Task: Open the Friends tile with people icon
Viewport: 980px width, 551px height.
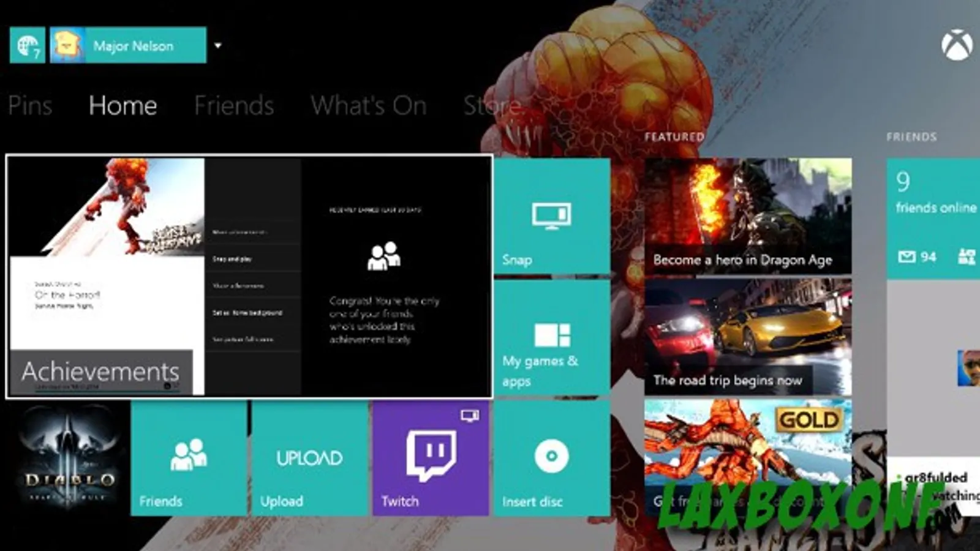Action: coord(189,459)
